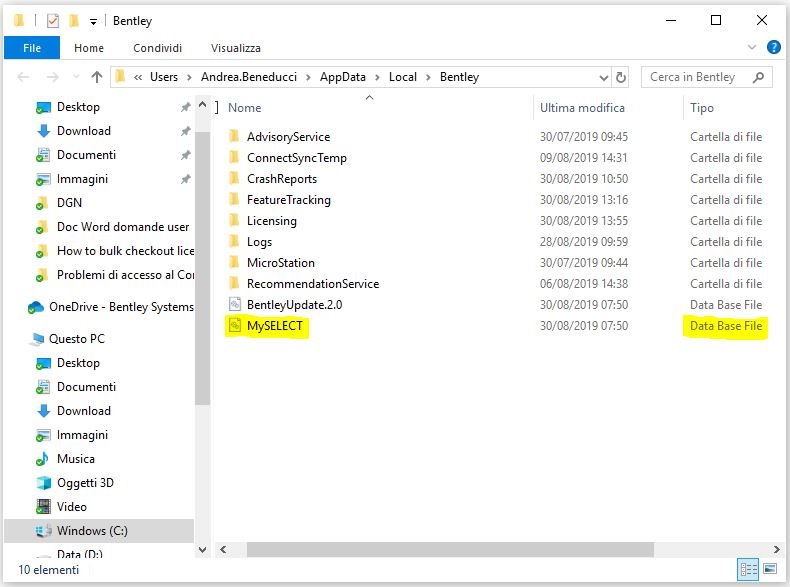Switch to the Home ribbon tab
The image size is (790, 587).
point(89,48)
